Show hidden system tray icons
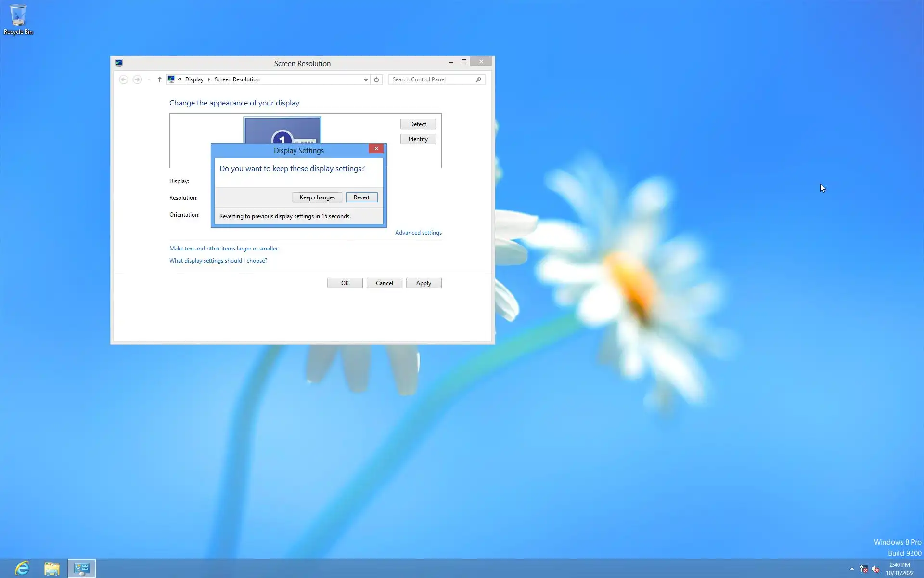The width and height of the screenshot is (924, 578). click(852, 569)
